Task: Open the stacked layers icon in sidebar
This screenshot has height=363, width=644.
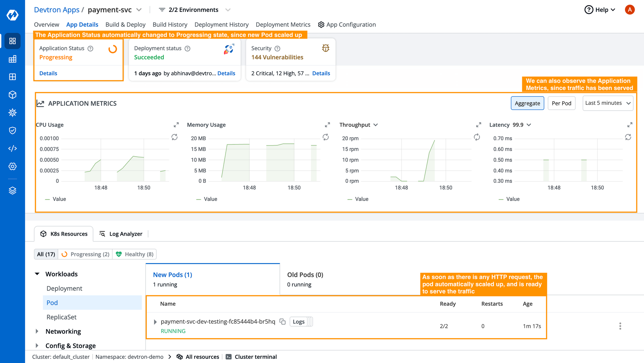Action: tap(12, 191)
